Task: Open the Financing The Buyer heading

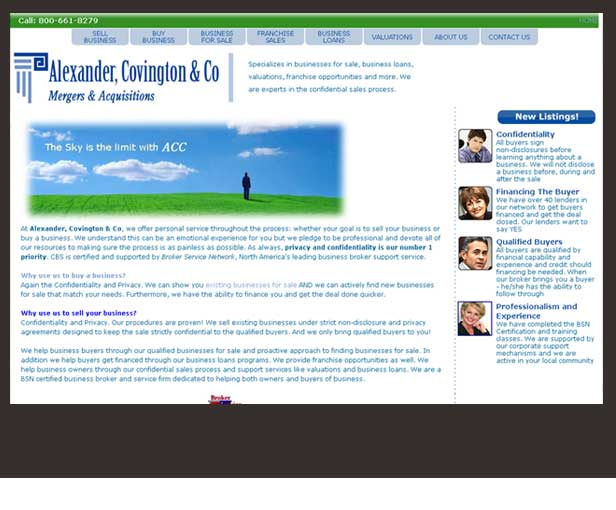Action: point(537,192)
